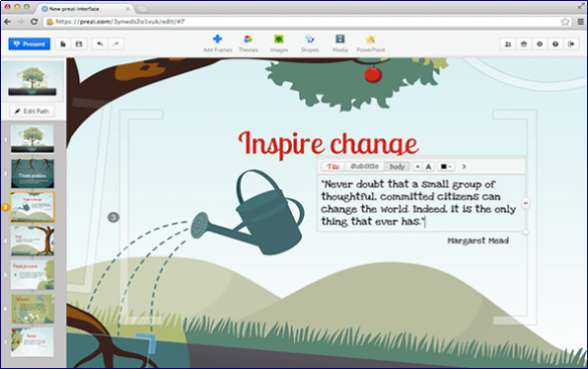This screenshot has width=588, height=369.
Task: Click the exit editor icon
Action: (571, 44)
